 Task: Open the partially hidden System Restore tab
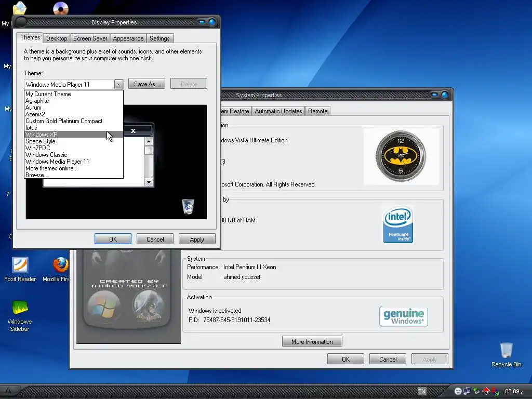[236, 111]
